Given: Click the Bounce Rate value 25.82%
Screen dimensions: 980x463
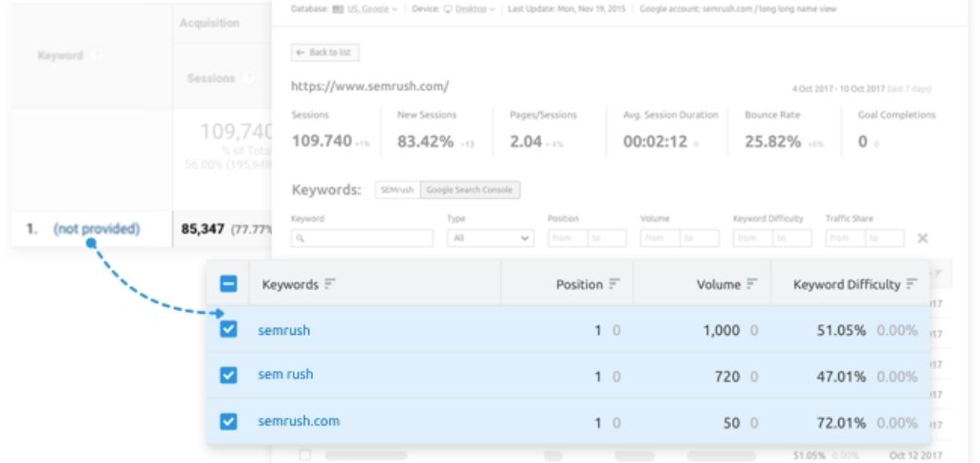Looking at the screenshot, I should click(772, 142).
